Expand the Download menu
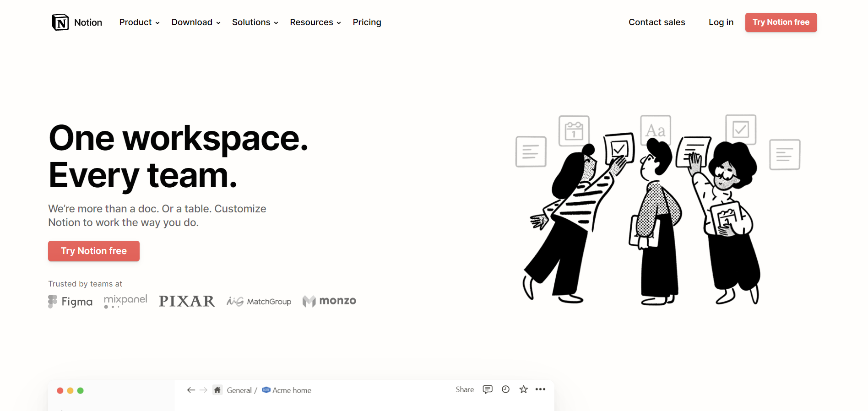Image resolution: width=868 pixels, height=411 pixels. [196, 22]
